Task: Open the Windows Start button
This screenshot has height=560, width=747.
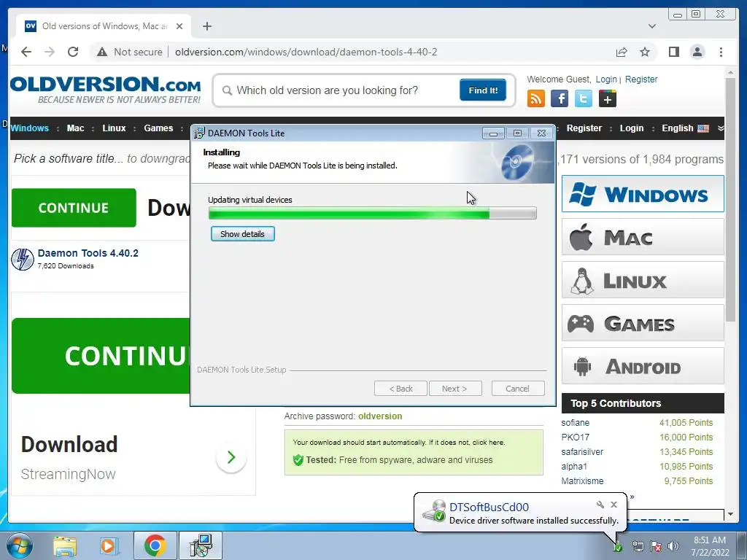Action: point(19,545)
